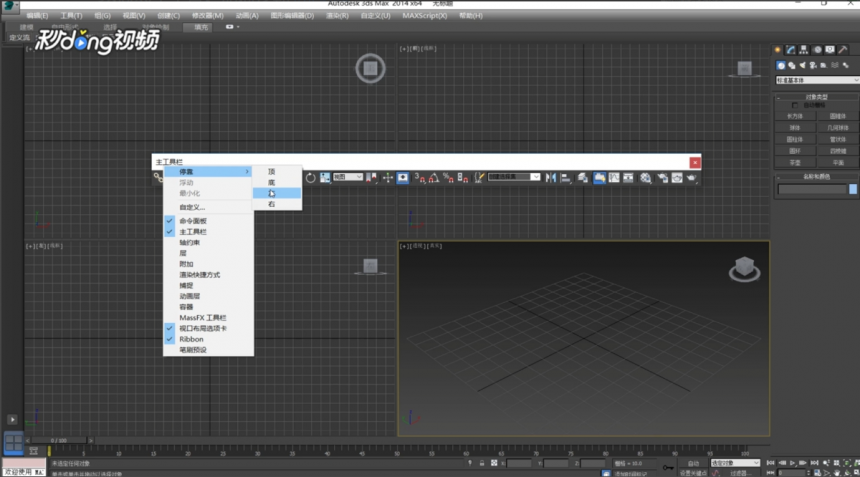Select the Lights category icon
The width and height of the screenshot is (860, 477).
[802, 65]
